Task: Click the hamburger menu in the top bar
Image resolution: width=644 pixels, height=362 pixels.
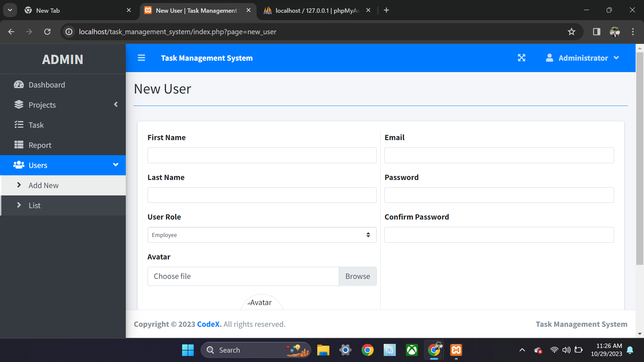Action: pyautogui.click(x=141, y=58)
